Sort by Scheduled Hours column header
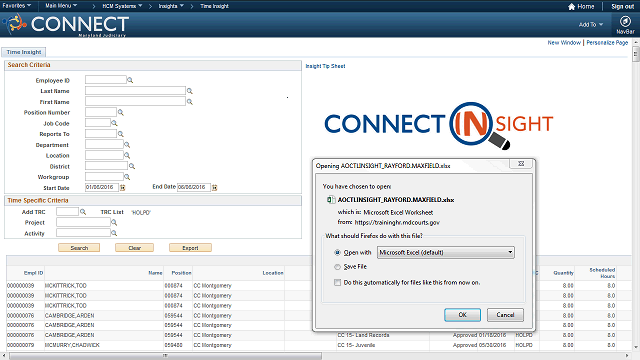Viewport: 640px width, 360px height. click(x=602, y=273)
